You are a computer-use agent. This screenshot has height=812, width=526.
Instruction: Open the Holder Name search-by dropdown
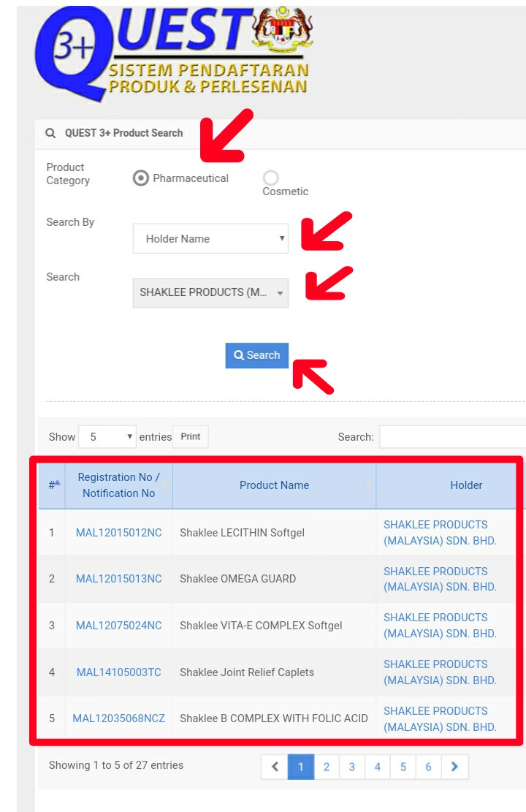pos(210,239)
